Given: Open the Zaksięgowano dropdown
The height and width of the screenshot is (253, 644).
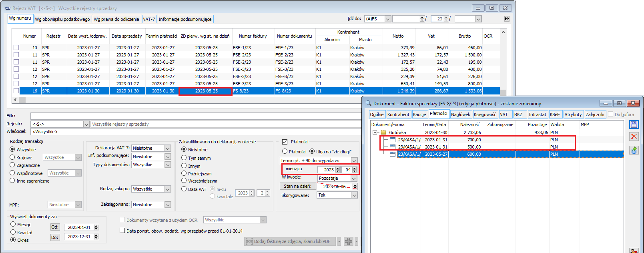Looking at the screenshot, I should pos(168,205).
